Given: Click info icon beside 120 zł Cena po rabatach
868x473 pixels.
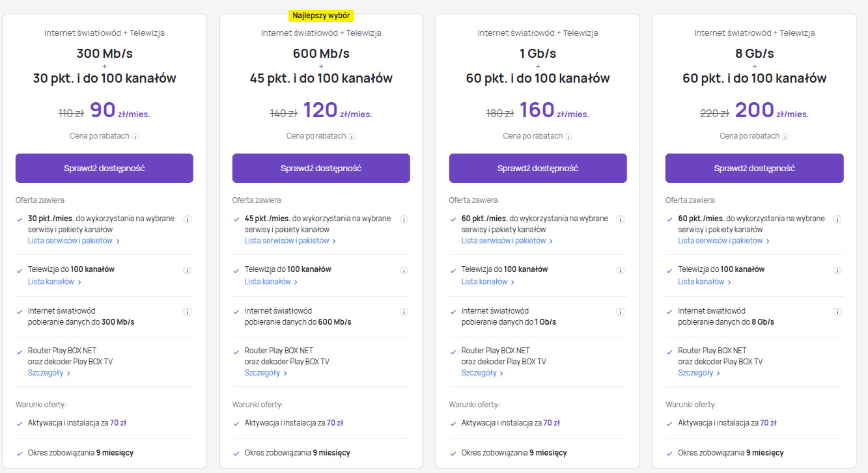Looking at the screenshot, I should (352, 137).
